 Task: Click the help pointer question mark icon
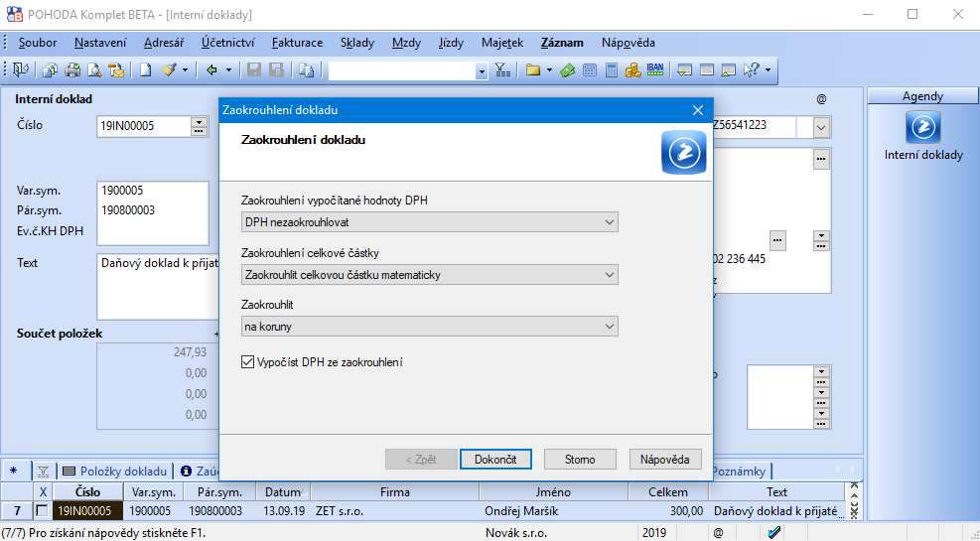(752, 70)
